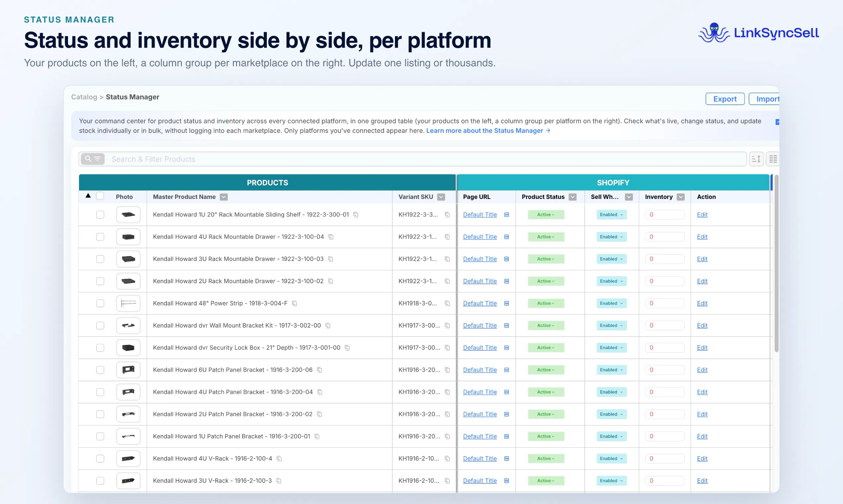The width and height of the screenshot is (843, 504).
Task: Click inventory field for dvr Wall Mount Bracket Kit
Action: coord(664,325)
